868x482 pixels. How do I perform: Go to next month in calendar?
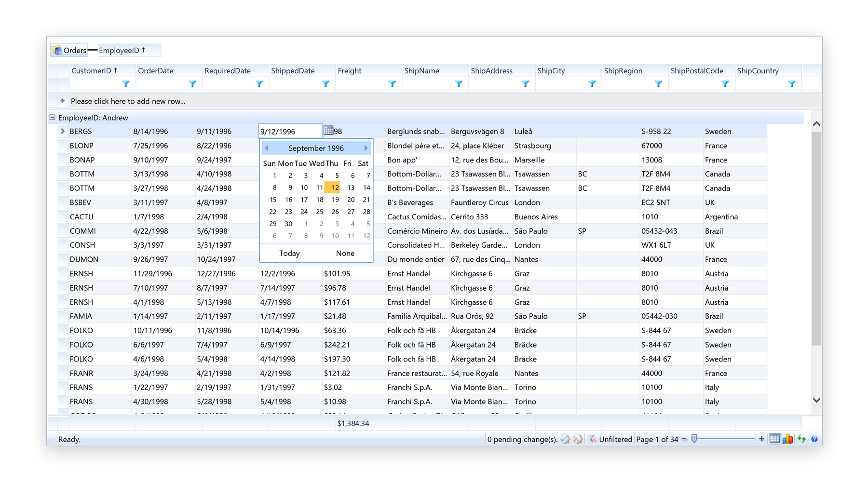click(x=366, y=148)
